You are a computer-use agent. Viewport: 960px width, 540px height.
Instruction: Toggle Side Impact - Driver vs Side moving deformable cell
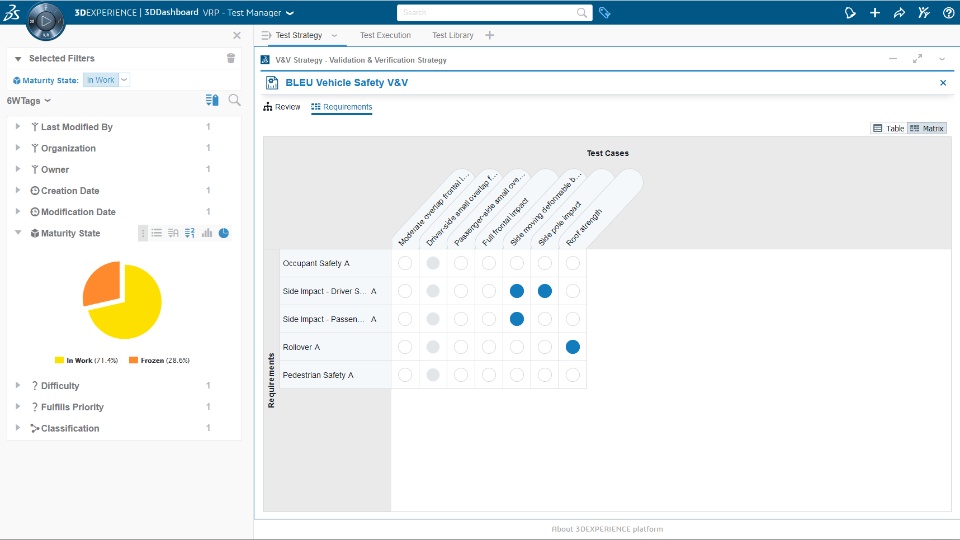(x=517, y=291)
